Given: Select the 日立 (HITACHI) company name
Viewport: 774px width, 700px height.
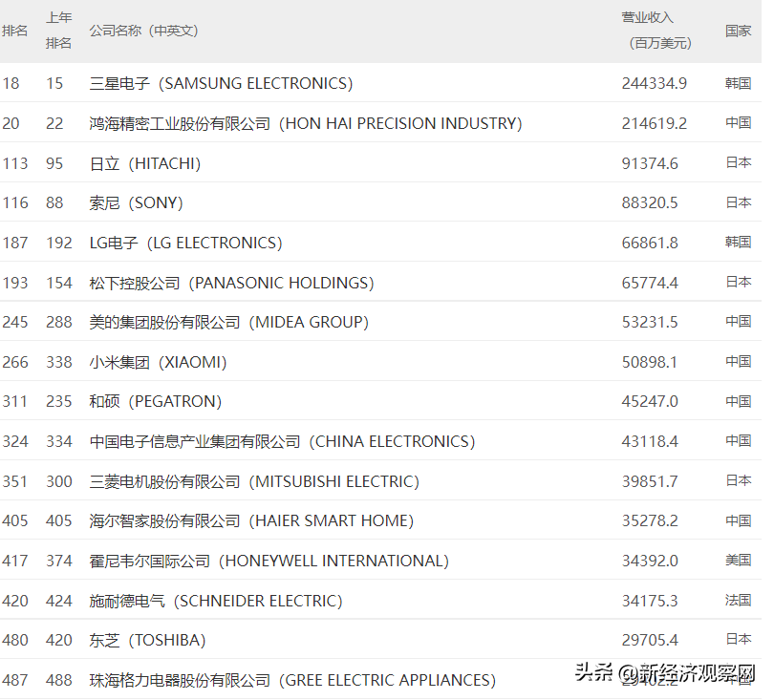Looking at the screenshot, I should [145, 163].
